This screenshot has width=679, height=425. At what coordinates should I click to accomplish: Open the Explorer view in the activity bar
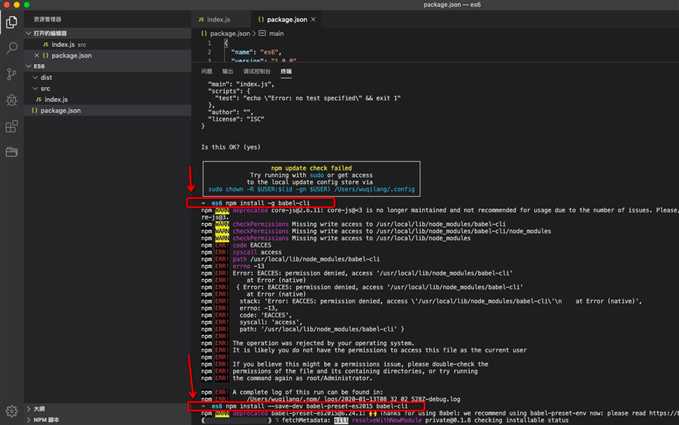click(x=12, y=22)
